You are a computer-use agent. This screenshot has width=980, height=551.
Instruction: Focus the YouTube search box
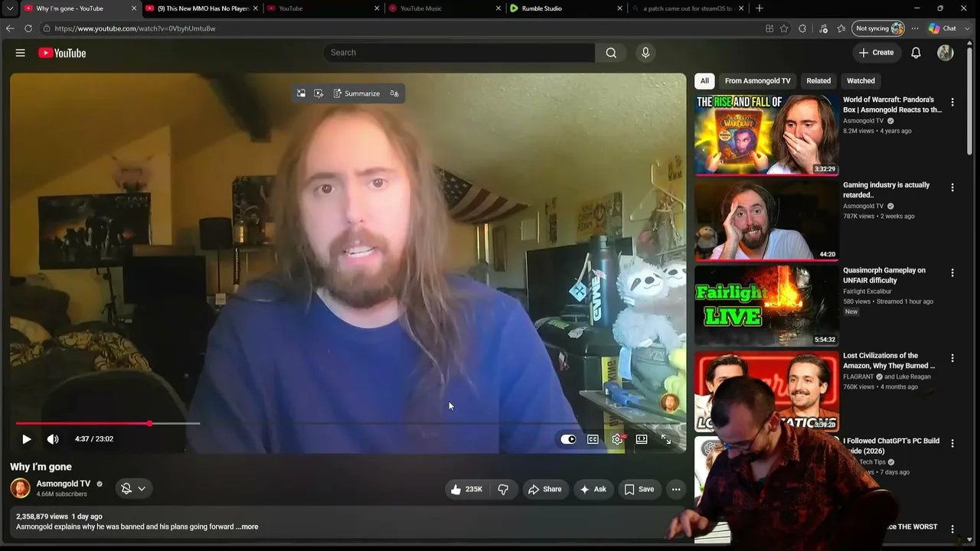pos(459,53)
